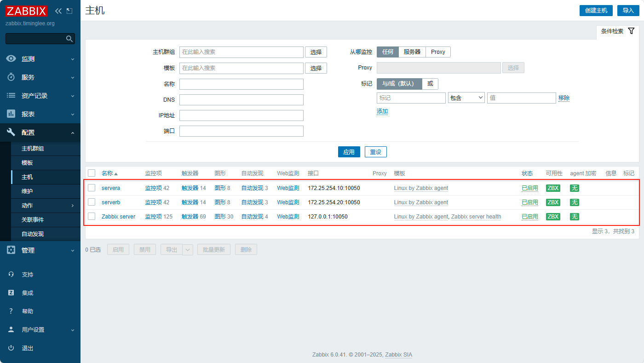Expand the 管理 menu chevron
Screen dimensions: 644x363
click(x=72, y=251)
